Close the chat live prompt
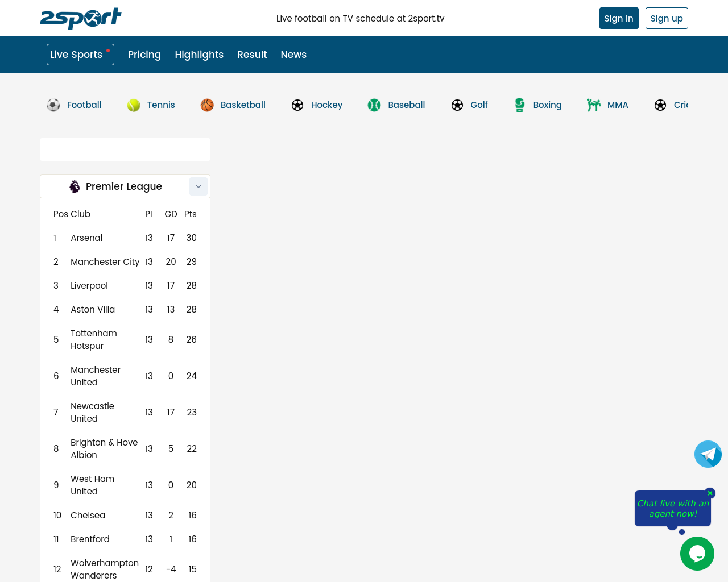 [710, 493]
